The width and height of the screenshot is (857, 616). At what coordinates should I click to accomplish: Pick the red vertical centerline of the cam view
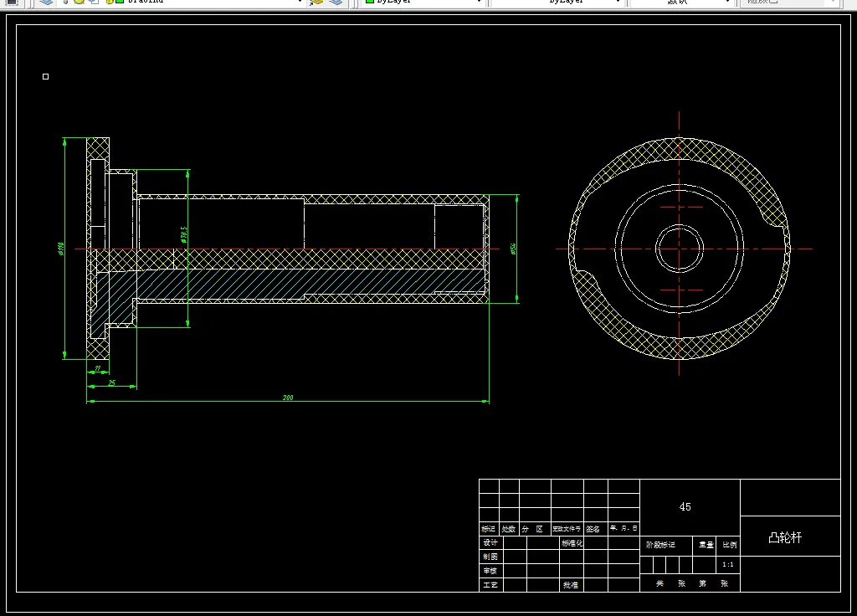[x=680, y=244]
